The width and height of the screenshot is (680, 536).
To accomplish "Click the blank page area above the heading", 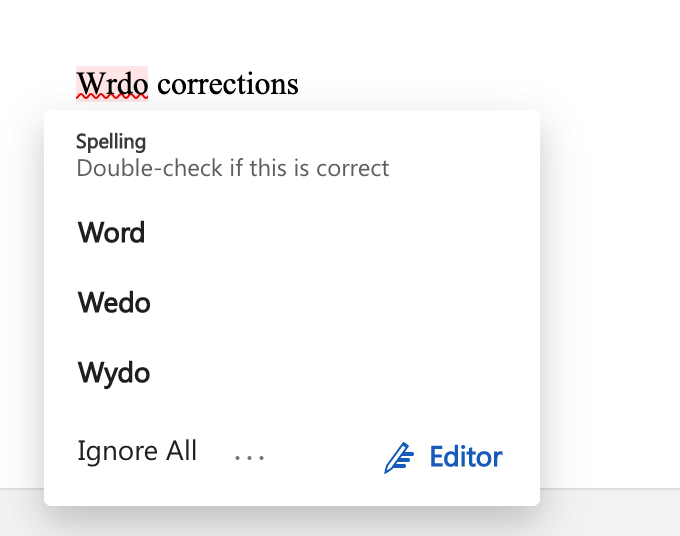I will pyautogui.click(x=338, y=30).
